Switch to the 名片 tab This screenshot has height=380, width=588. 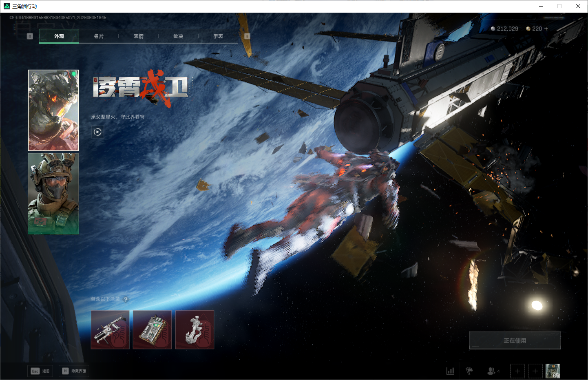99,36
